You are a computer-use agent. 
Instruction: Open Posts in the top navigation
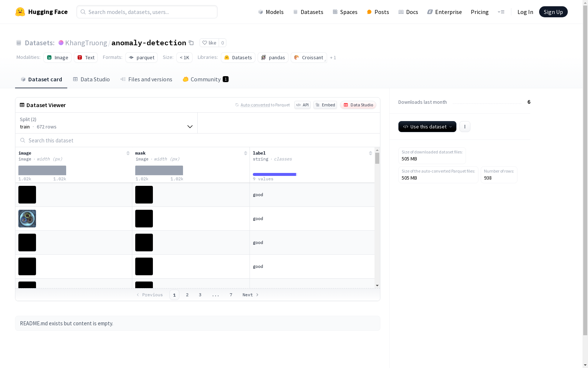click(378, 12)
